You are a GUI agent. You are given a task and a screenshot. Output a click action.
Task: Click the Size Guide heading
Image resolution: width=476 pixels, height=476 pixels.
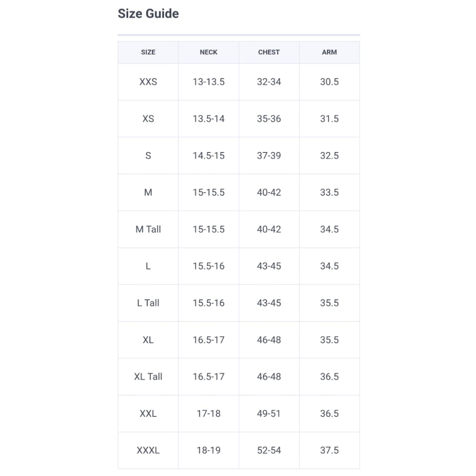148,14
